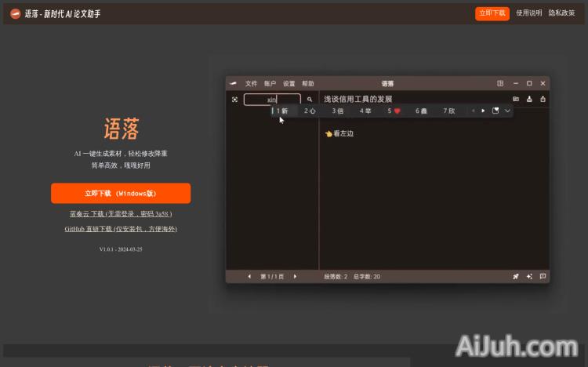Go to the previous page with the left arrow

[x=249, y=277]
